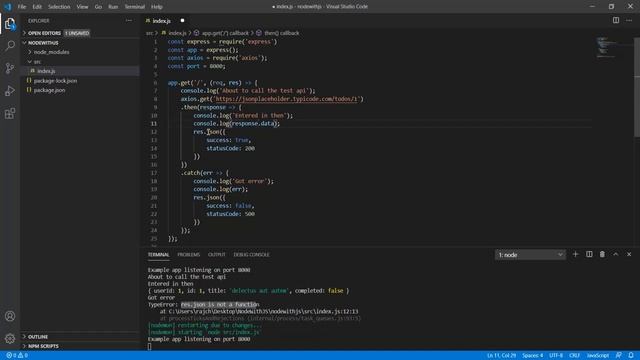Open the Terminal menu
This screenshot has height=360, width=640.
(x=135, y=7)
